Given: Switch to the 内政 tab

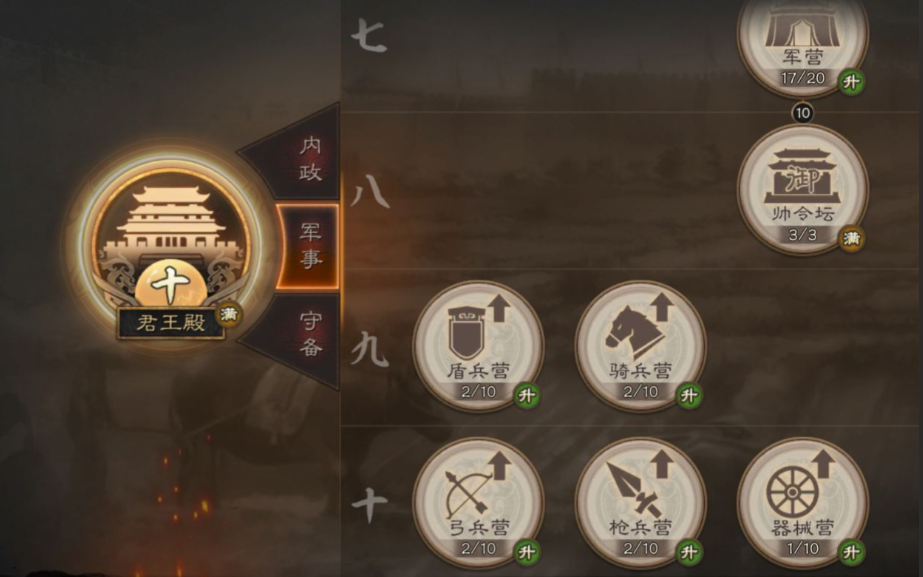Looking at the screenshot, I should (300, 157).
